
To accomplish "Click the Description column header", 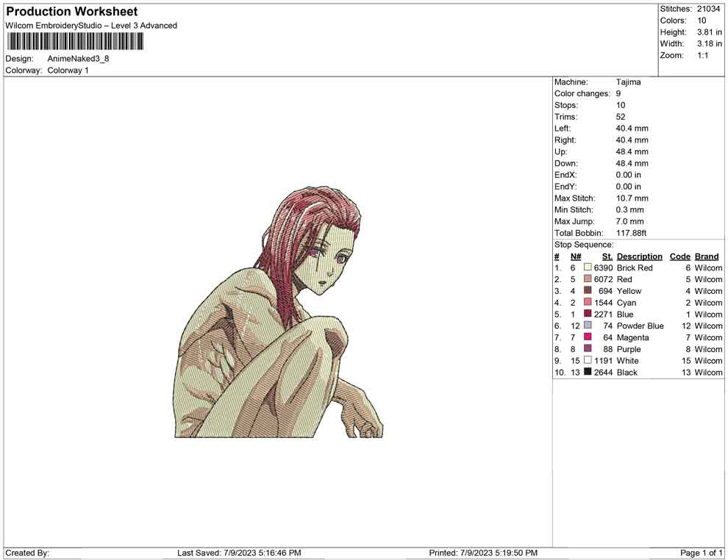I will (x=639, y=256).
